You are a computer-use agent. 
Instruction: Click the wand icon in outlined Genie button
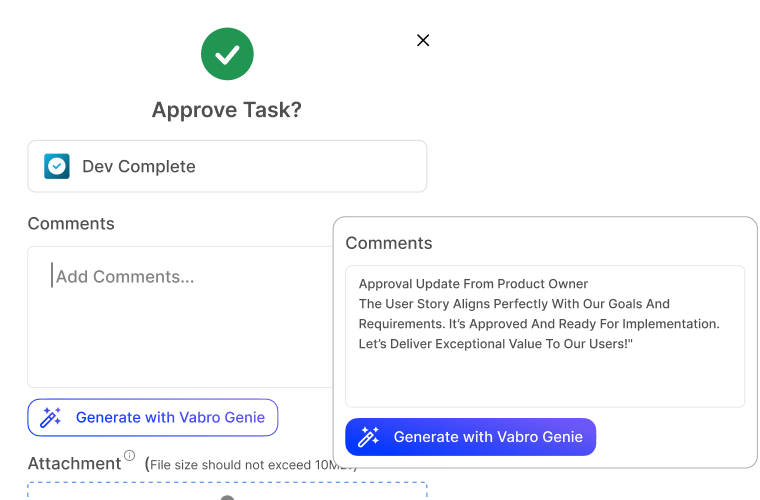click(x=51, y=418)
